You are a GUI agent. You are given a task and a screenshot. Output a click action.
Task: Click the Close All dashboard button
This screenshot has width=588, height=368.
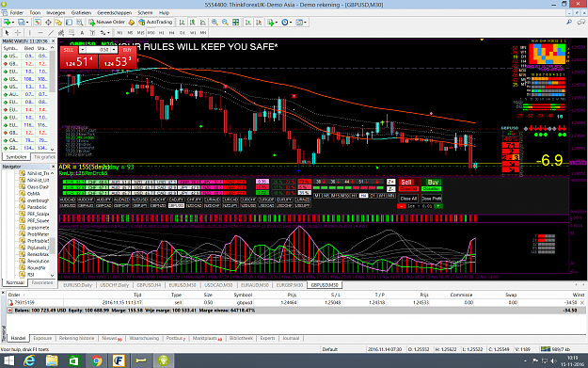408,199
